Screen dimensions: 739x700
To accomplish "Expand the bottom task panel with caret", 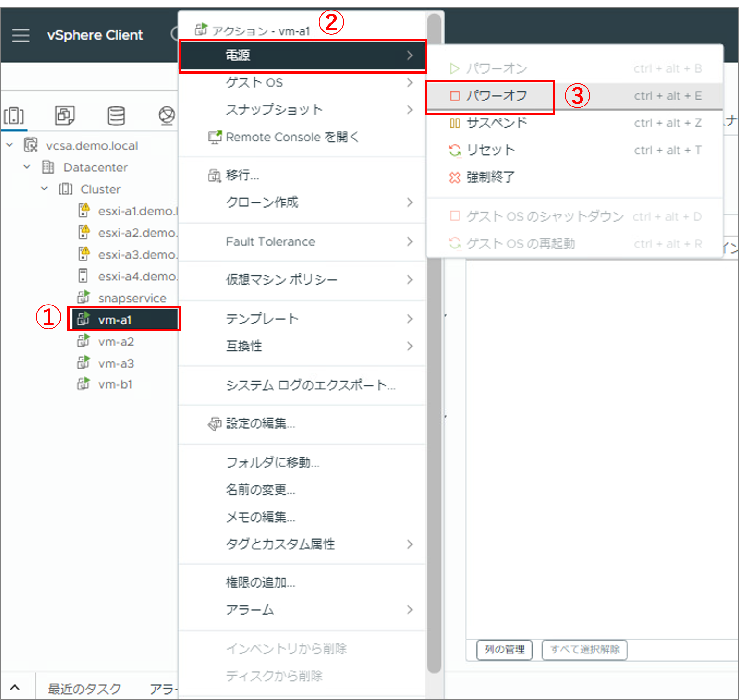I will 15,687.
